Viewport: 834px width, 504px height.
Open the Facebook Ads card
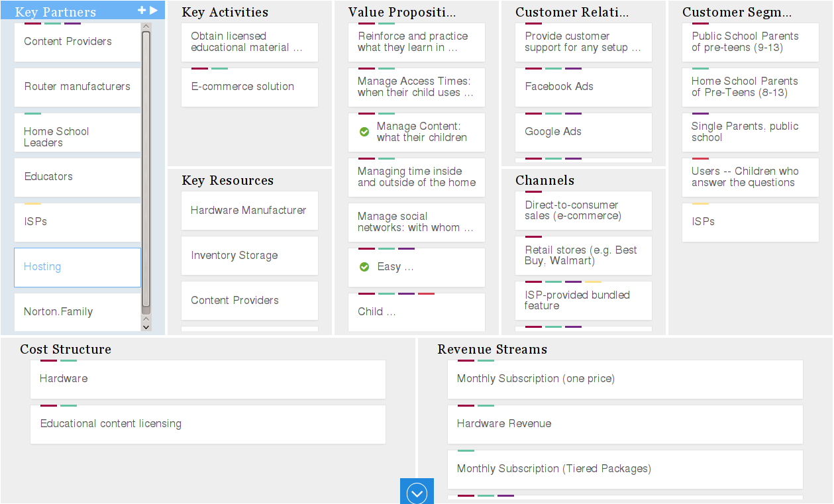pos(583,87)
